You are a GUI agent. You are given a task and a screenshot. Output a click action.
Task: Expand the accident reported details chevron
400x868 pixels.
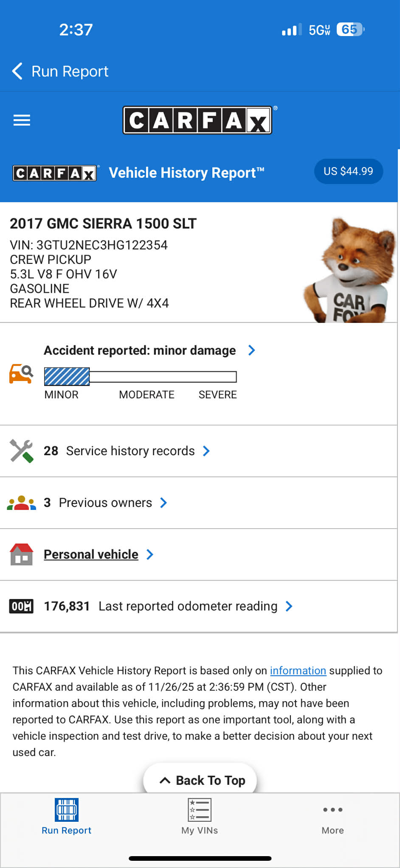pos(251,350)
